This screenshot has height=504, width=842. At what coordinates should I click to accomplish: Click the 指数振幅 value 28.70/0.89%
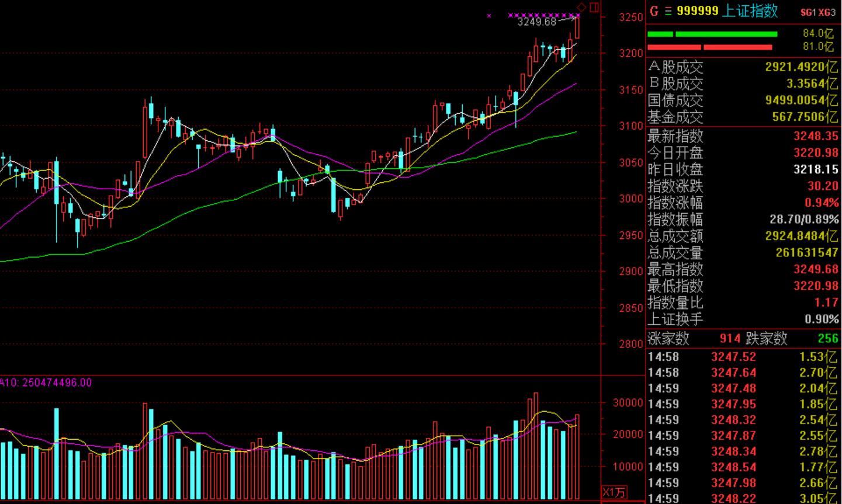pos(804,220)
